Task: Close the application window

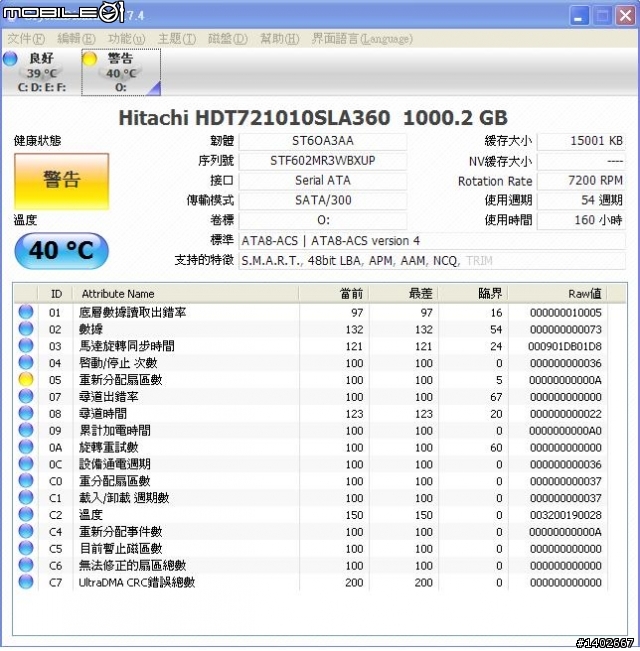Action: click(x=625, y=16)
